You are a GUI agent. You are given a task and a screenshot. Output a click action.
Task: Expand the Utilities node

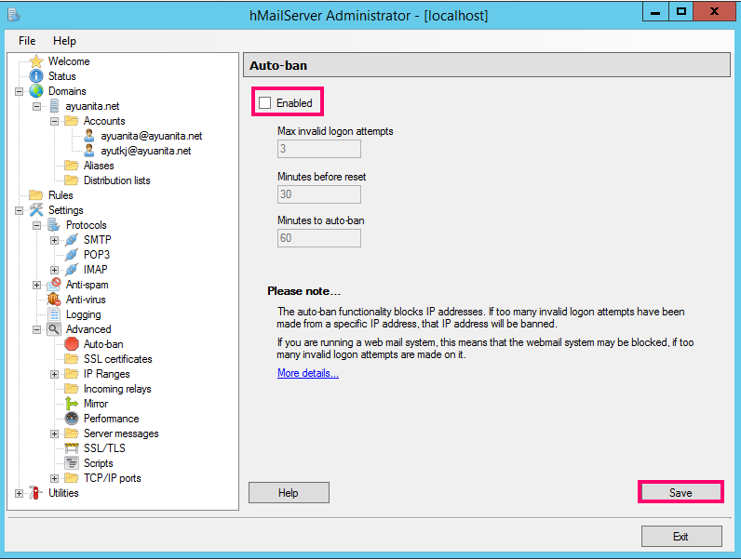coord(19,493)
